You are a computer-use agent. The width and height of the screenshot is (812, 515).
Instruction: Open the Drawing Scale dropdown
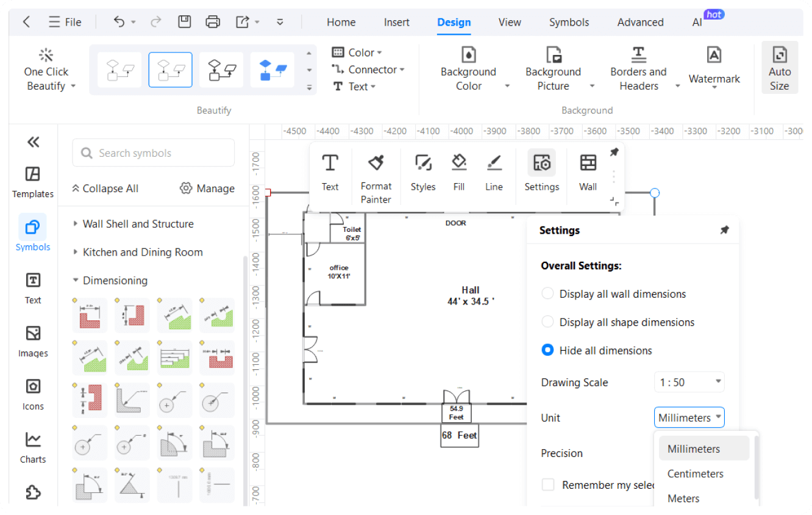point(689,383)
